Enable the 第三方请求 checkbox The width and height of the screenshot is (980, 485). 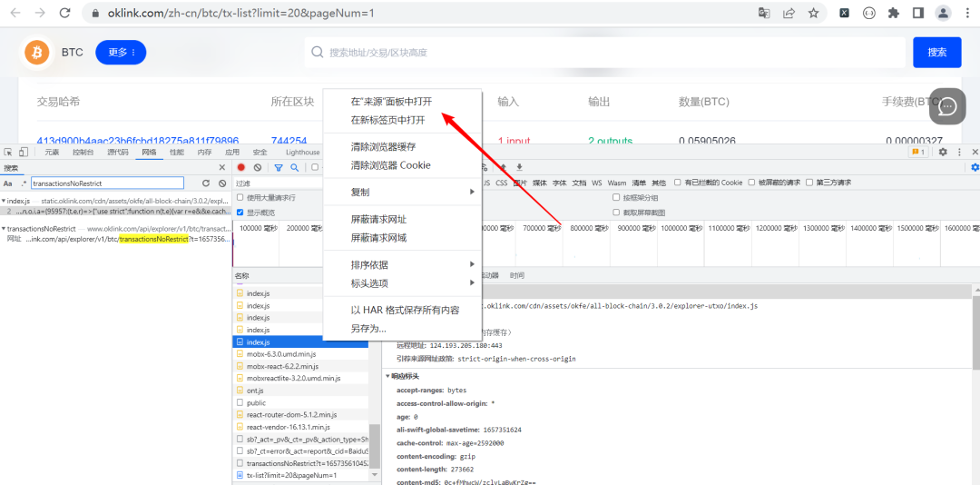point(809,183)
